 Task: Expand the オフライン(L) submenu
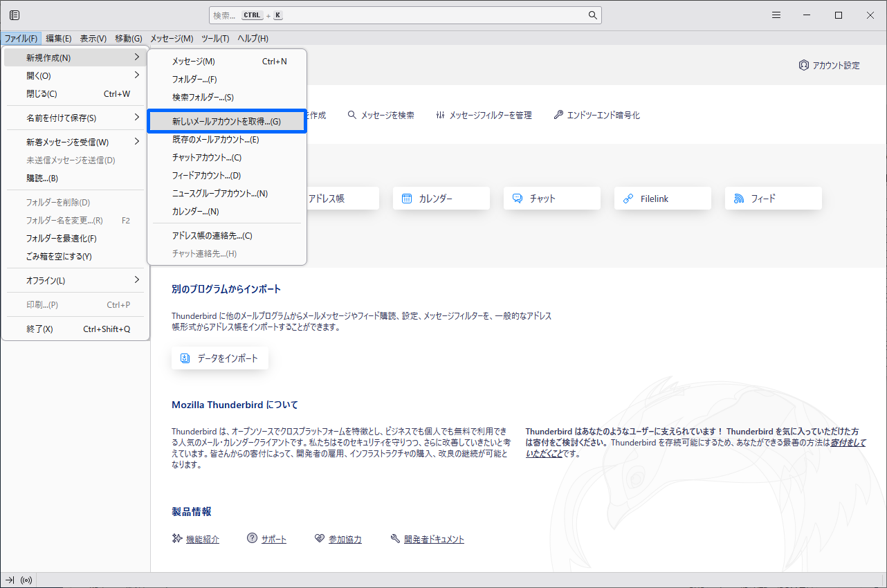tap(77, 281)
